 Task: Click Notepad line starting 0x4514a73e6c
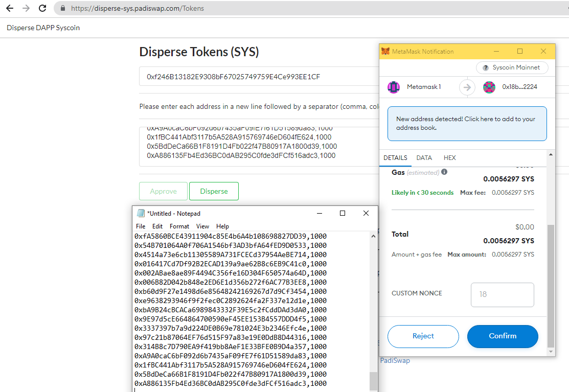[x=231, y=255]
